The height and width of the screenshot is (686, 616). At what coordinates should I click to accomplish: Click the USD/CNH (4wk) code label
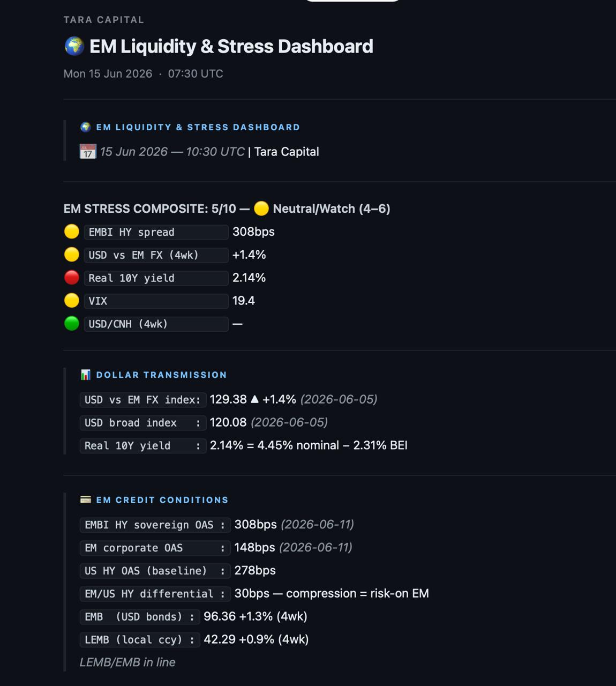(x=156, y=324)
